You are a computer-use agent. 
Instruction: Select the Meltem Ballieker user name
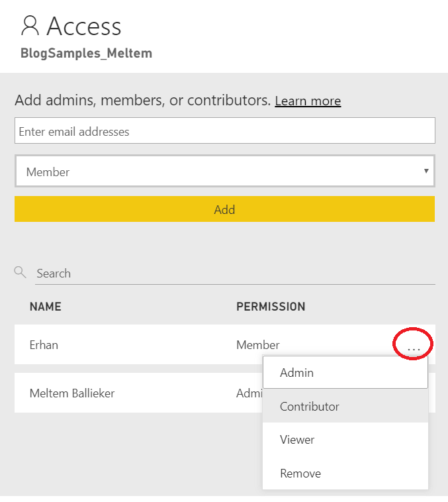(72, 393)
